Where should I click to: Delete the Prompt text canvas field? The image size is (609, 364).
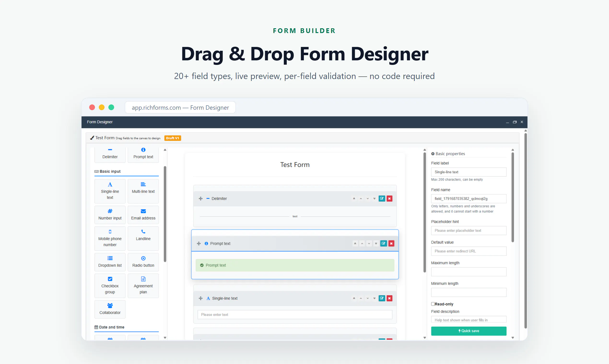click(391, 243)
